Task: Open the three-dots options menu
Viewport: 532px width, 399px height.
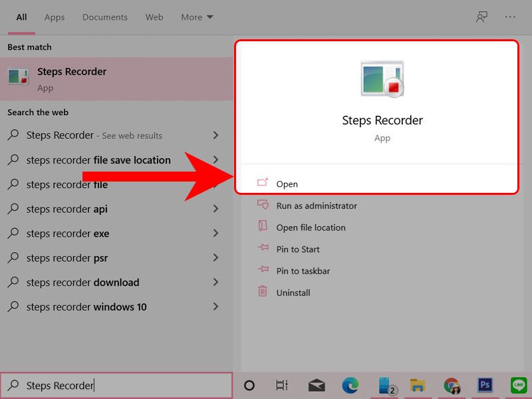Action: pos(510,17)
